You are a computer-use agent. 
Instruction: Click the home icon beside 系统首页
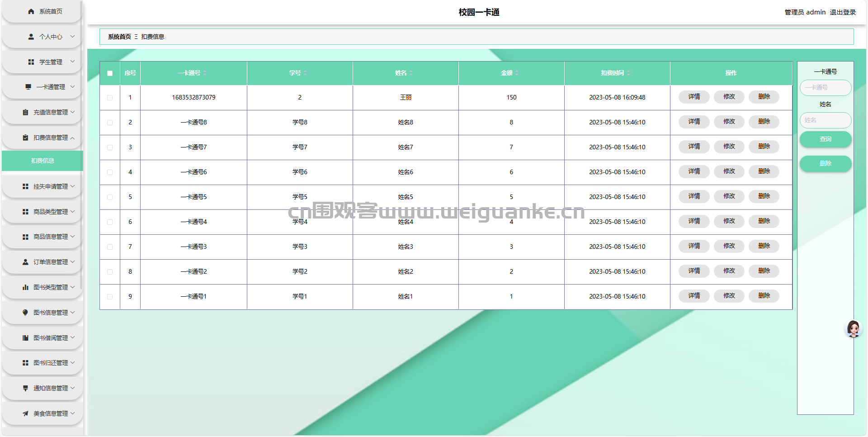31,11
